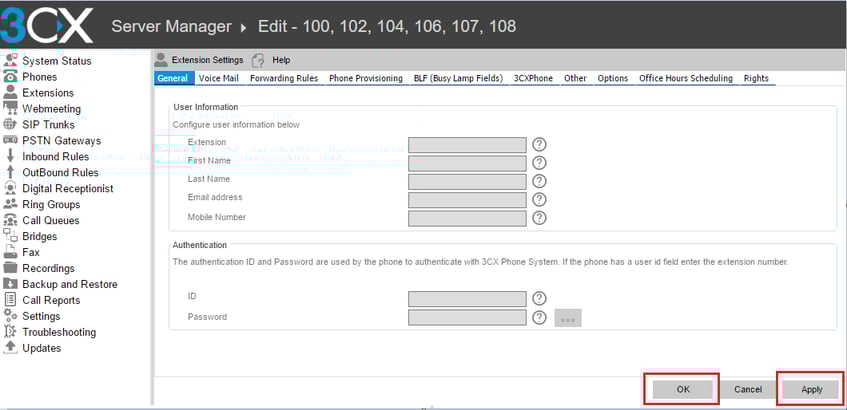
Task: Click the Ring Groups icon
Action: click(x=10, y=204)
